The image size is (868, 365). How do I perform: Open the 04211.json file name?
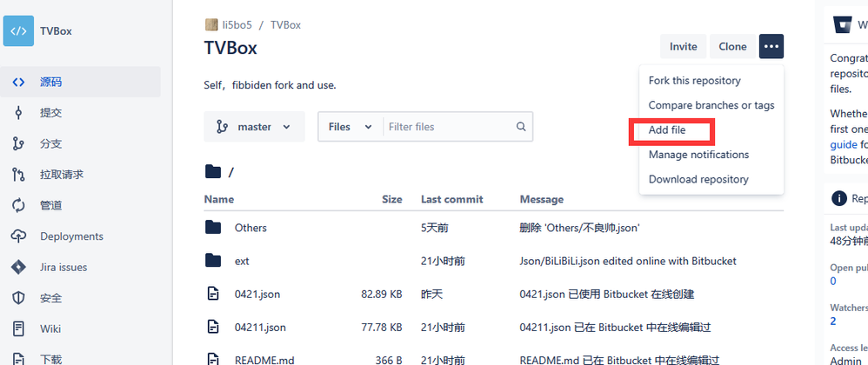(x=260, y=328)
